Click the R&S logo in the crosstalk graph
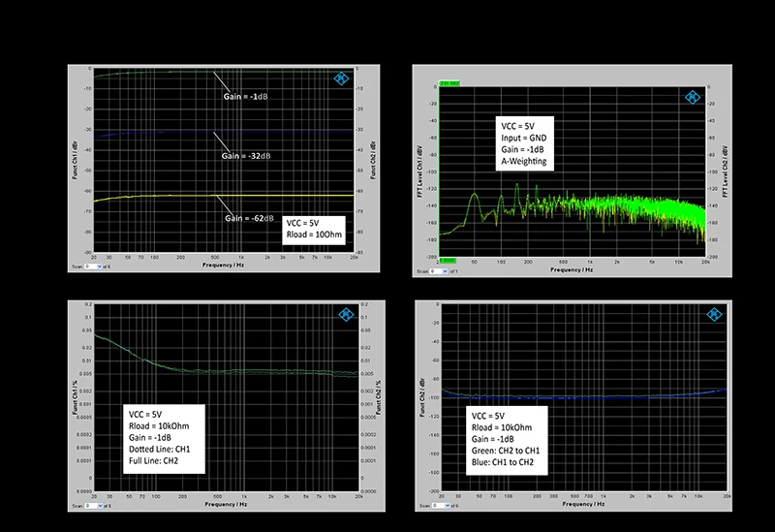Viewport: 775px width, 532px height. point(714,315)
